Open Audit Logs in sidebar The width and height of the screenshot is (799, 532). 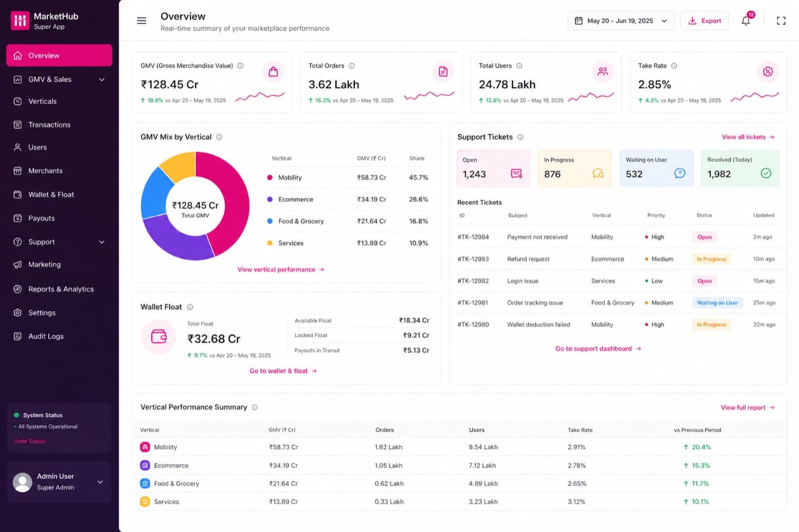tap(59, 336)
